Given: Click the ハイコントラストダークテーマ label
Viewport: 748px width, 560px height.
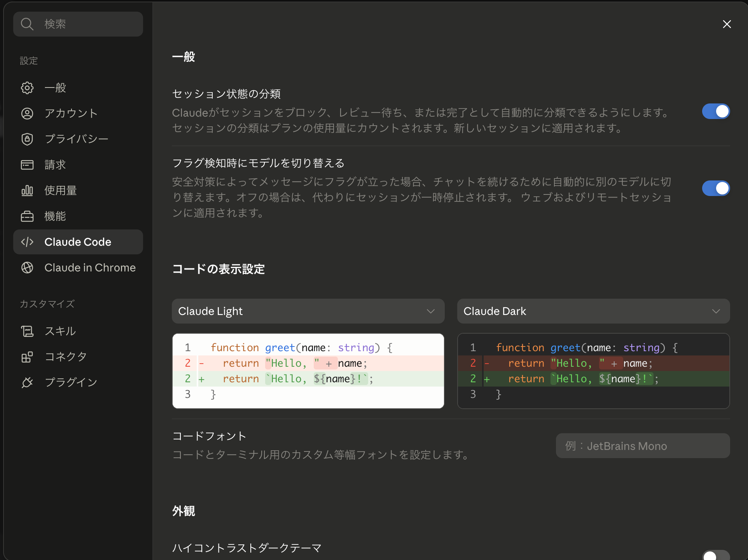Looking at the screenshot, I should [246, 548].
